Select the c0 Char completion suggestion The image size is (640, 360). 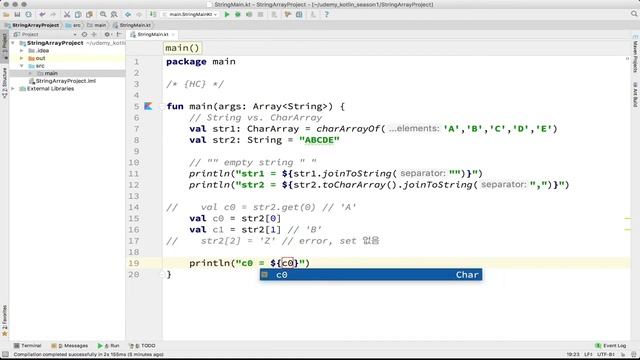point(371,275)
